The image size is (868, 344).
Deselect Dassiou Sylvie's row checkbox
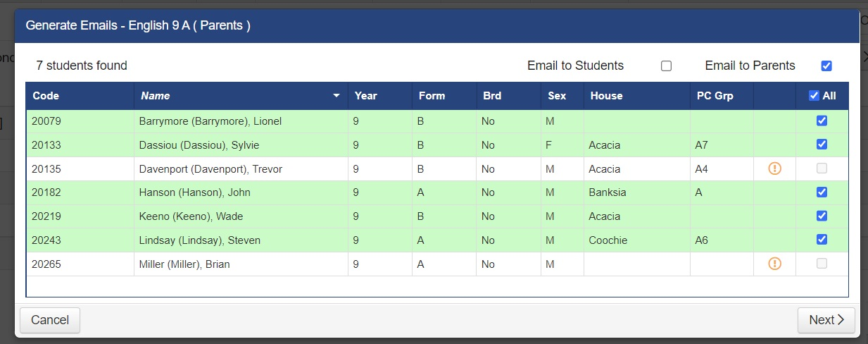pyautogui.click(x=822, y=145)
